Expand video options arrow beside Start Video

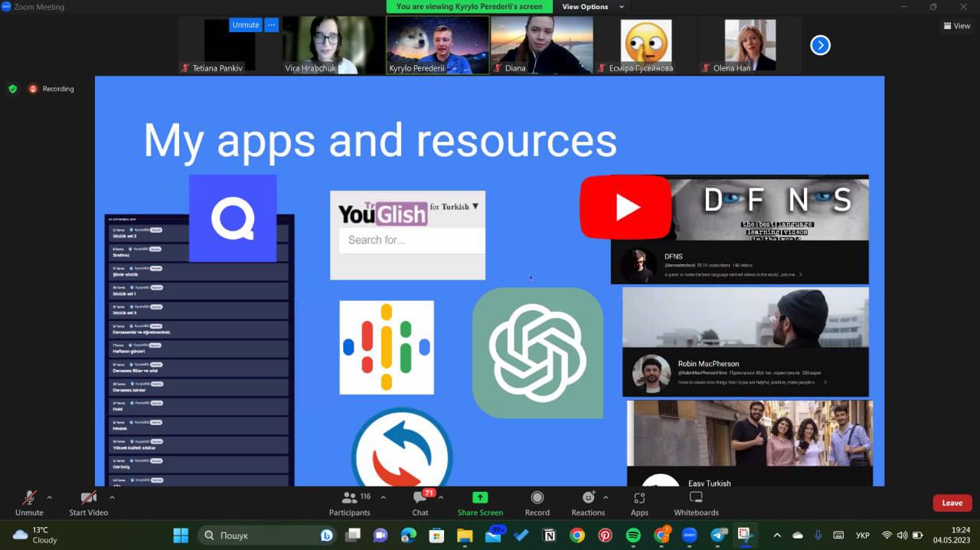112,497
